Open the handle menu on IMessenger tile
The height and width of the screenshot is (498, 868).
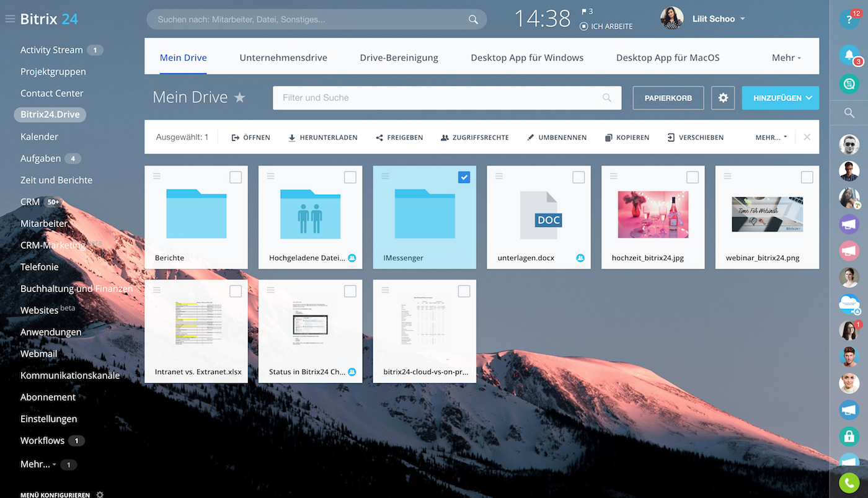385,177
